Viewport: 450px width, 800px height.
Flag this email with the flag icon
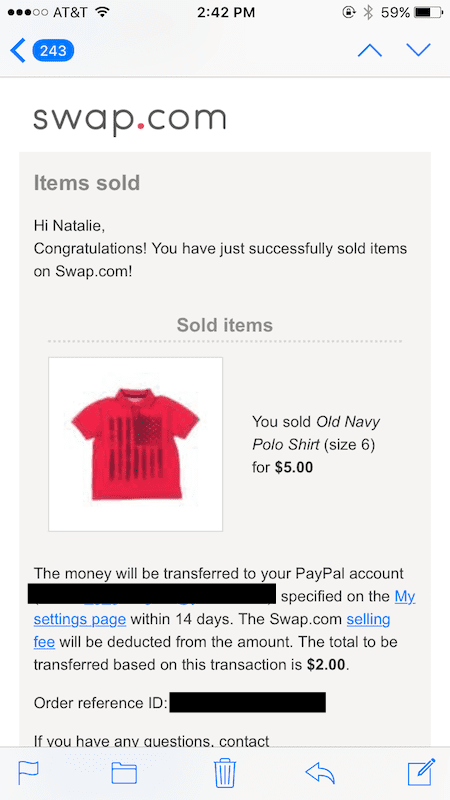(29, 772)
